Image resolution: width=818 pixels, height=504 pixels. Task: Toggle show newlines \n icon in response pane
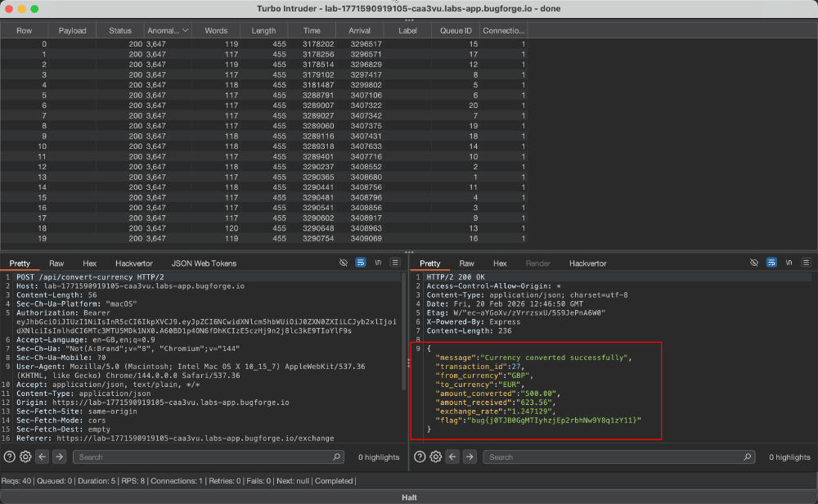coord(789,263)
